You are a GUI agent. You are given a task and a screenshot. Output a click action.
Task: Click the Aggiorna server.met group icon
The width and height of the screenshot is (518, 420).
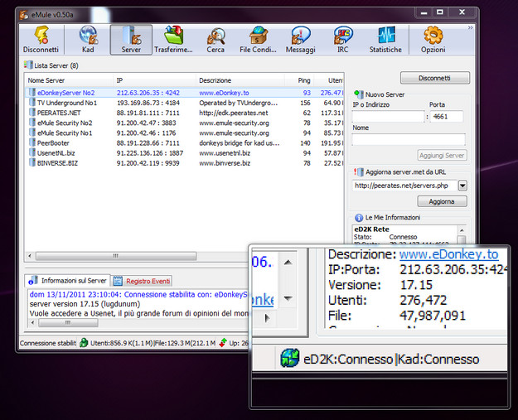click(x=359, y=171)
